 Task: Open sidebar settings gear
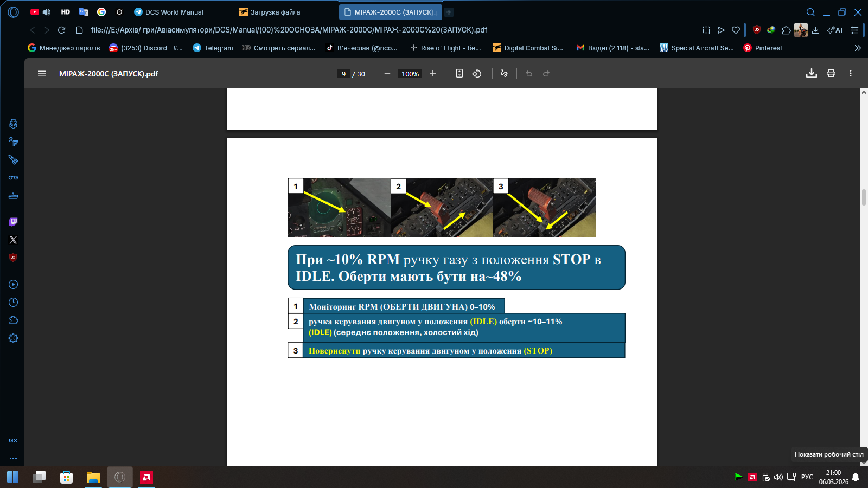click(14, 338)
